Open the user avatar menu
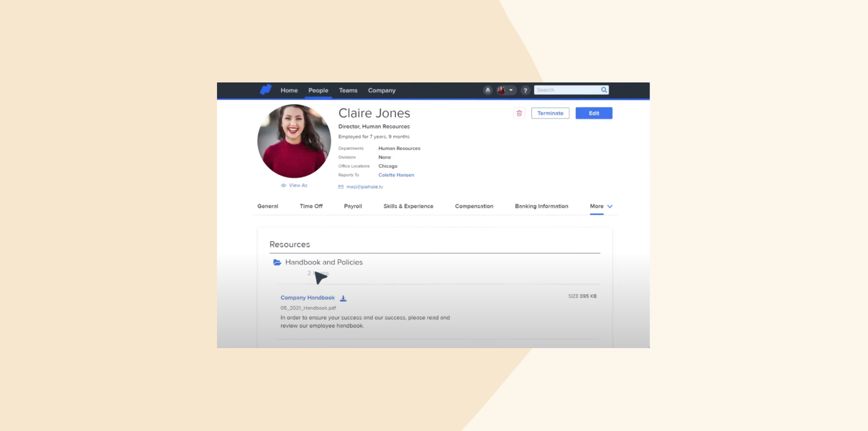The width and height of the screenshot is (868, 431). pyautogui.click(x=506, y=90)
